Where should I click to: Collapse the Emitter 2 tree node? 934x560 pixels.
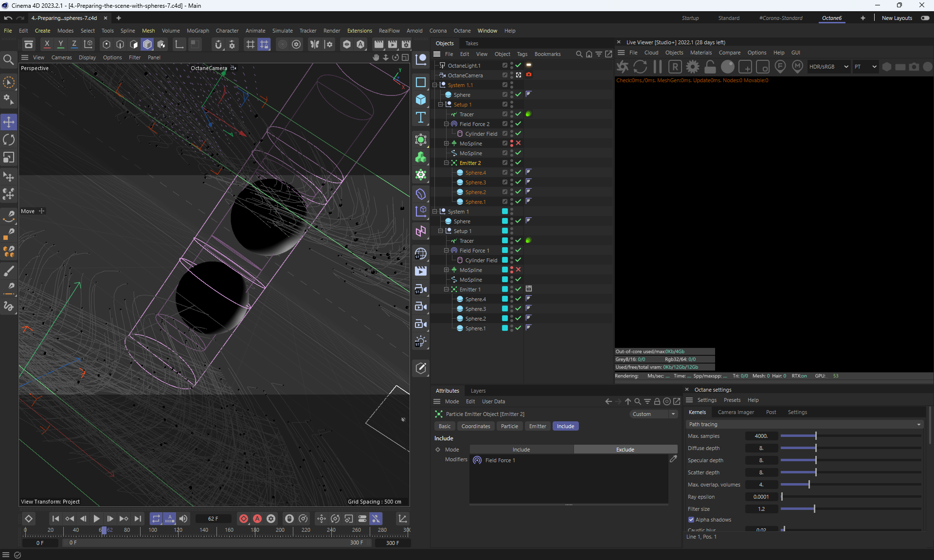pos(446,163)
